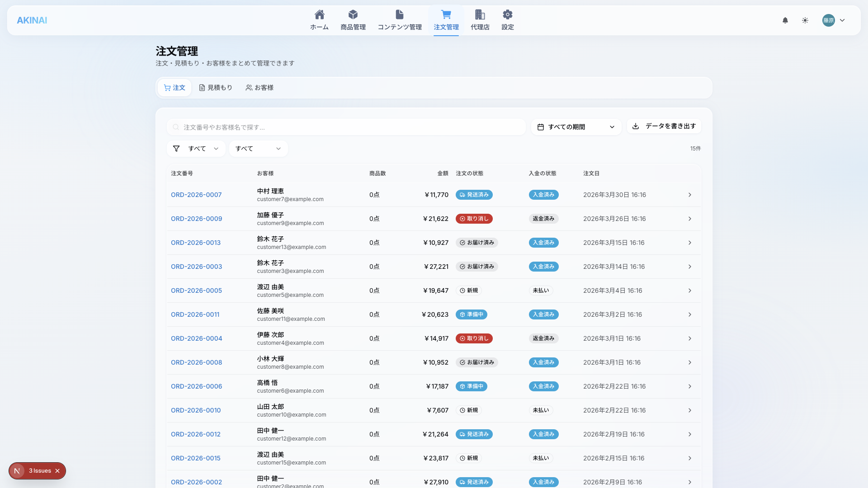This screenshot has height=488, width=868.
Task: Open the 藤原 user avatar menu
Action: click(828, 20)
